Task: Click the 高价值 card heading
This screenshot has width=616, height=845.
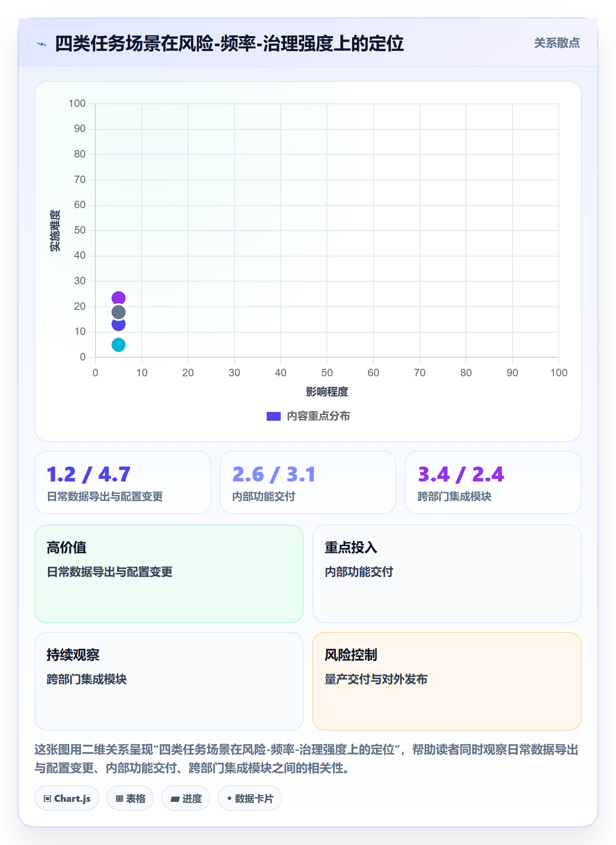Action: coord(66,547)
